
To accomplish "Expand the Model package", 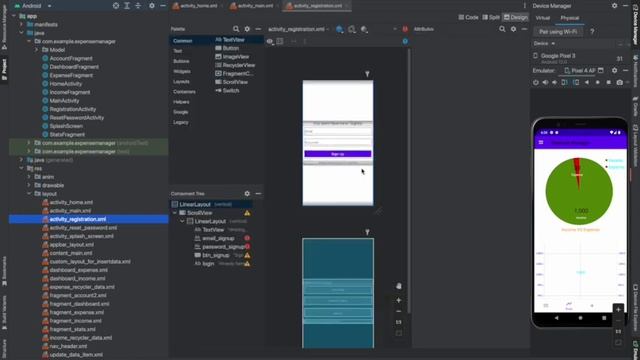I will click(x=36, y=50).
